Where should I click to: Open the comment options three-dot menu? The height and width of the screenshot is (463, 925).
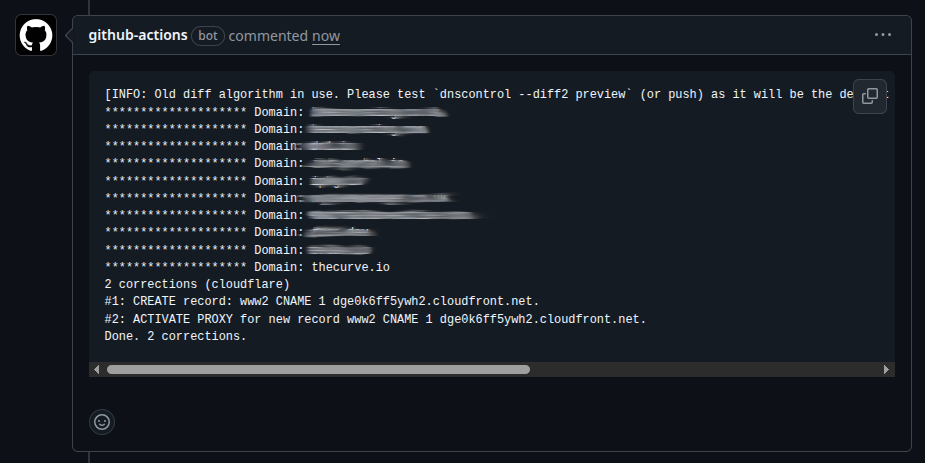click(883, 35)
